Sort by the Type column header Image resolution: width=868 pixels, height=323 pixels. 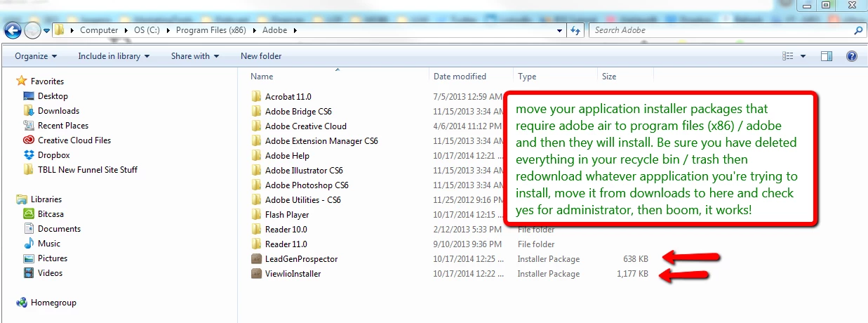527,77
